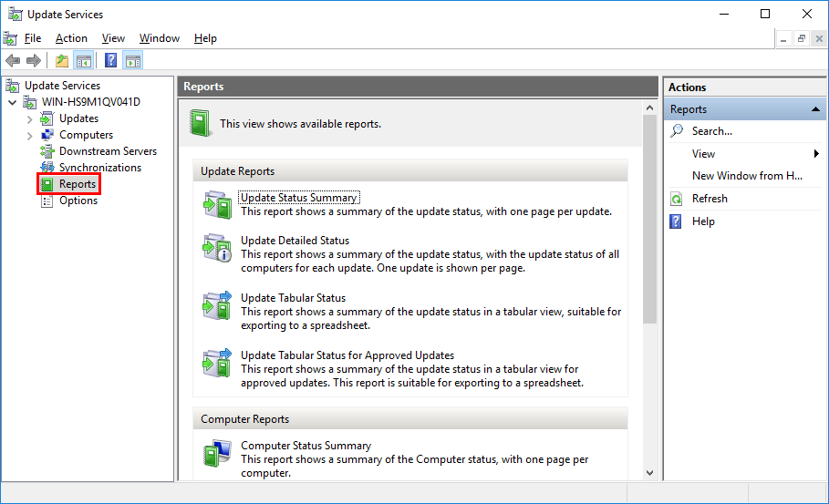Toggle the Show/Hide Console Tree toolbar button
The image size is (829, 504).
tap(84, 61)
